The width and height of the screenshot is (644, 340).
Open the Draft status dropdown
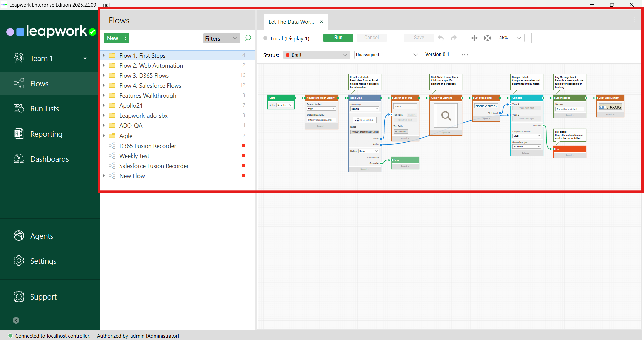click(x=316, y=55)
